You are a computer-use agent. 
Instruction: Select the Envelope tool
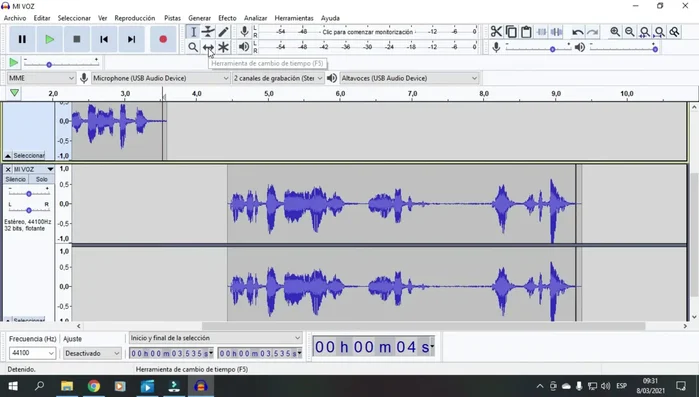click(x=208, y=32)
